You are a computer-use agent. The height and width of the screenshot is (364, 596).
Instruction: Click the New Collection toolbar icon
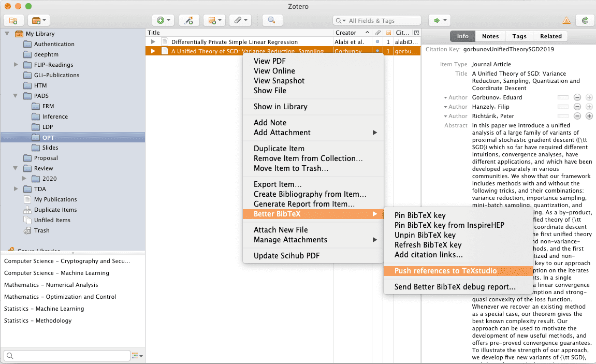click(x=13, y=20)
